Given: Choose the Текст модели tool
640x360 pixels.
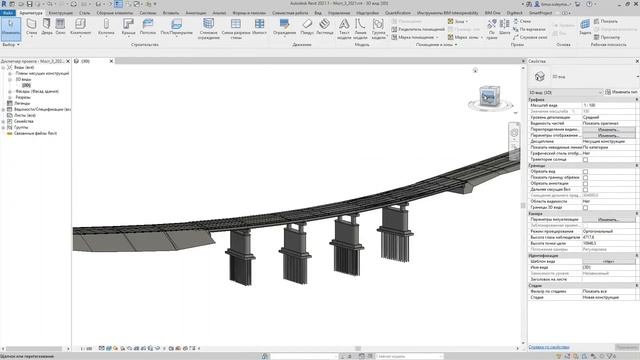Looking at the screenshot, I should [344, 29].
